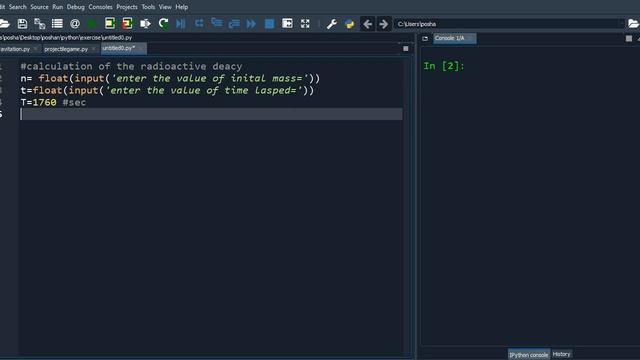
Task: Open the PYTHONPATH manager icon
Action: coord(349,24)
